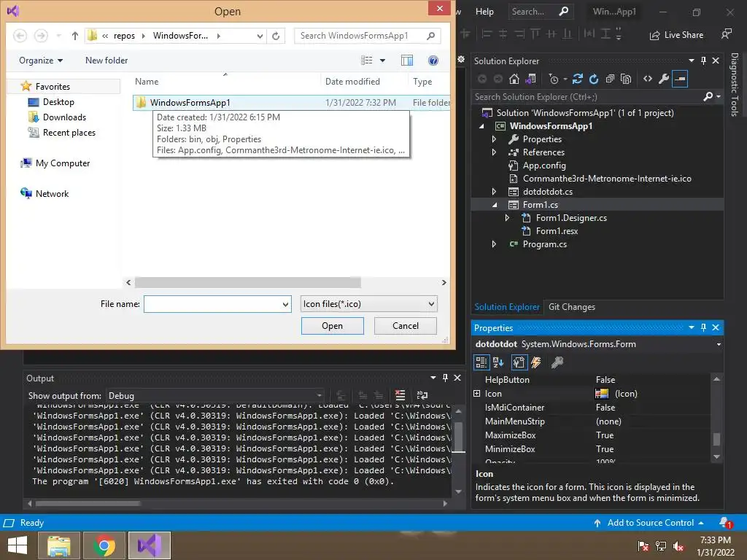Expand the Properties node in Solution Explorer
This screenshot has height=560, width=747.
tap(494, 139)
